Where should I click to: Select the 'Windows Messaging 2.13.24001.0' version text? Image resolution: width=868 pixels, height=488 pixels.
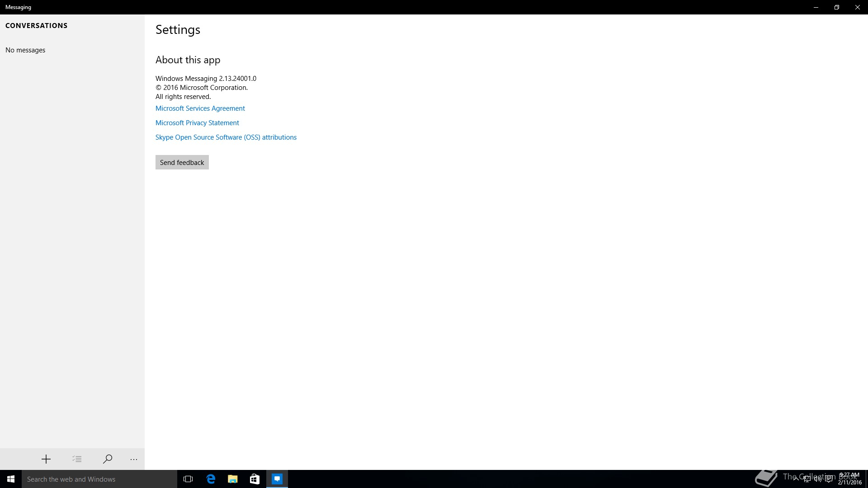[x=206, y=79]
